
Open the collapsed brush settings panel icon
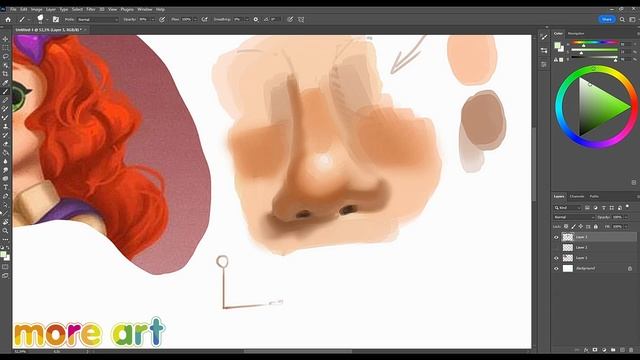[544, 37]
